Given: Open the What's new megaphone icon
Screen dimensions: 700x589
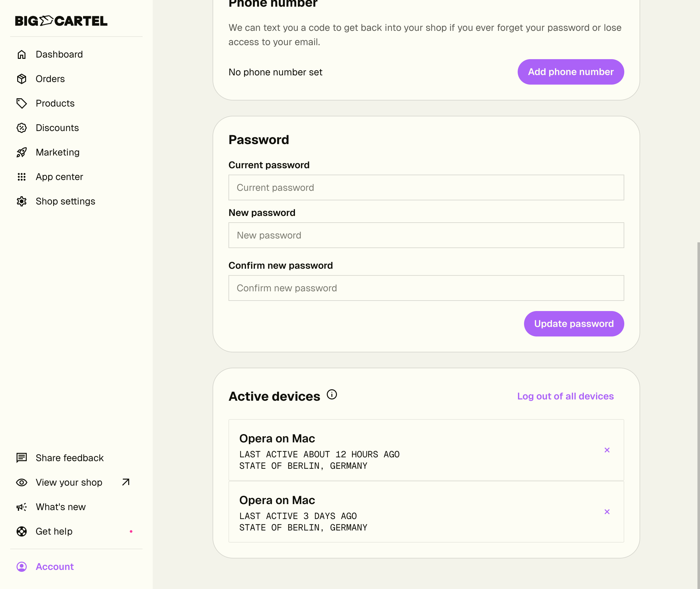Looking at the screenshot, I should [22, 507].
